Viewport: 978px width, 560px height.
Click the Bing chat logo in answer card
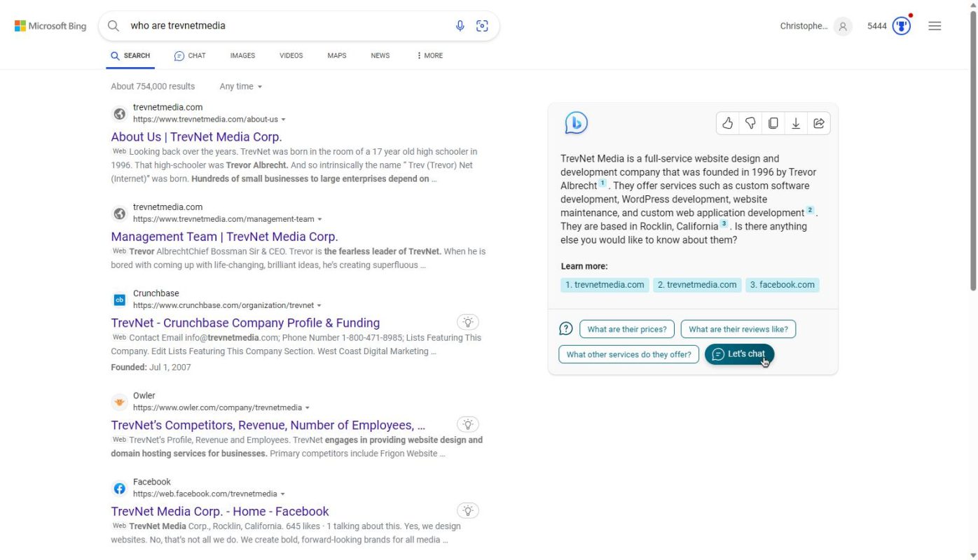576,123
